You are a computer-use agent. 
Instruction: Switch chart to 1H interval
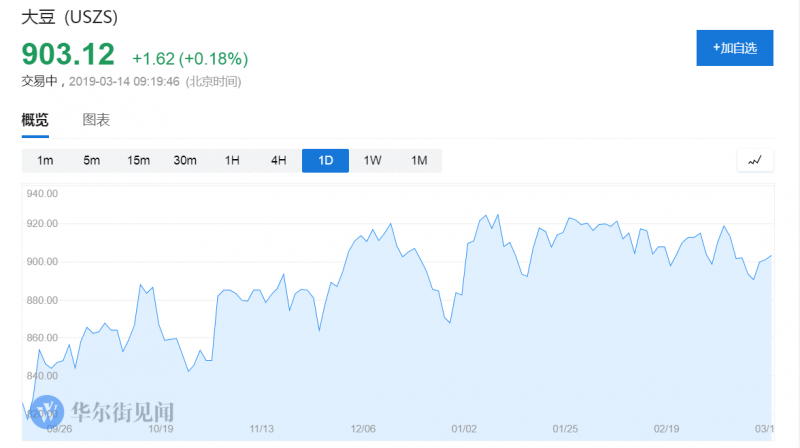[x=232, y=161]
